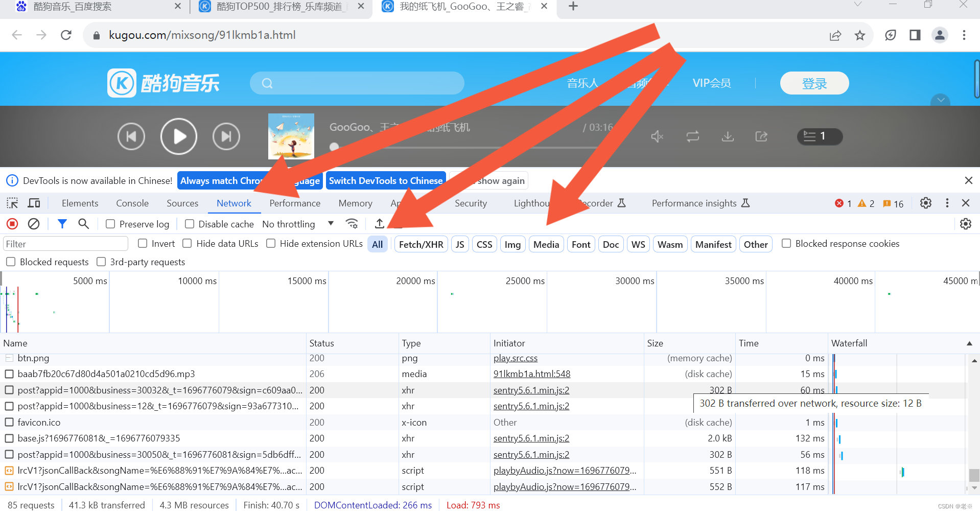Click Switch DevTools to Chinese
The image size is (980, 514).
click(386, 180)
